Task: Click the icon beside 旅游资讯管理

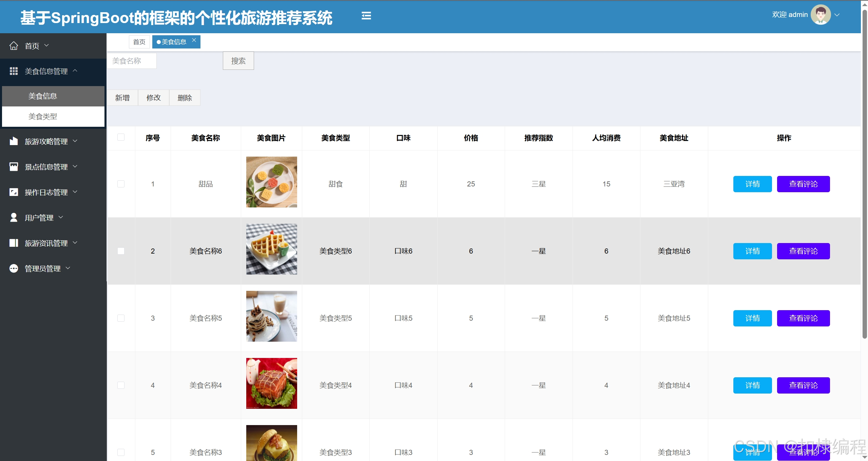Action: (x=14, y=243)
